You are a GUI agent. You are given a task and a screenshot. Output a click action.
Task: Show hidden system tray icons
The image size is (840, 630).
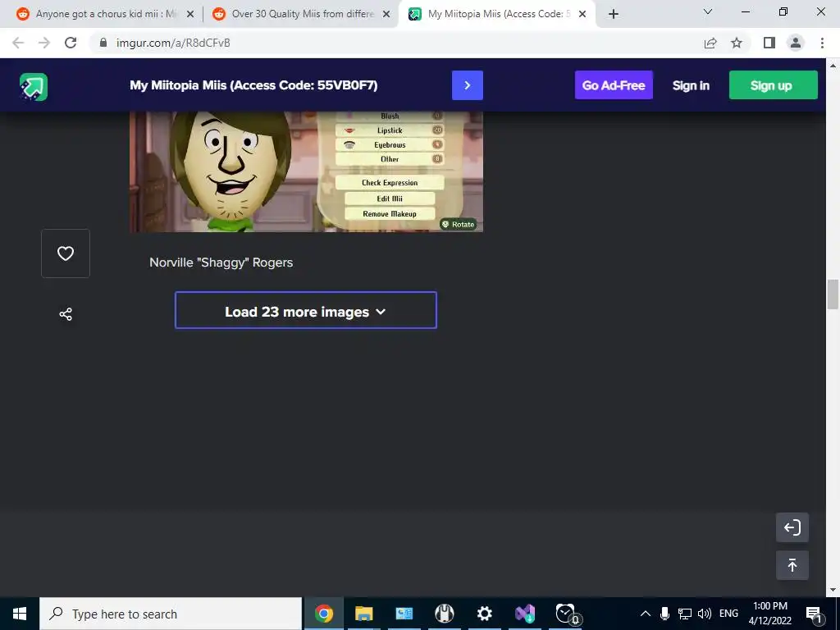646,614
